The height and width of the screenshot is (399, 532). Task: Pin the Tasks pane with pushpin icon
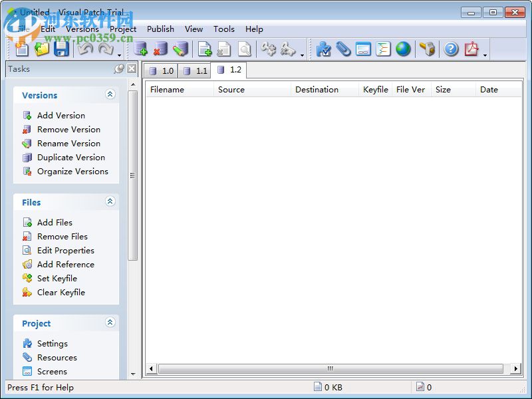tap(119, 69)
